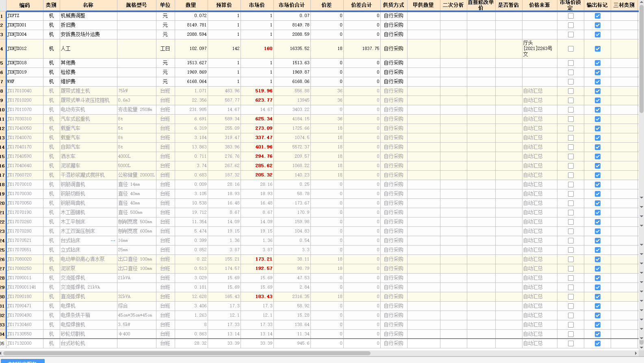The width and height of the screenshot is (644, 363).
Task: Click the 数量 column header
Action: tap(191, 5)
